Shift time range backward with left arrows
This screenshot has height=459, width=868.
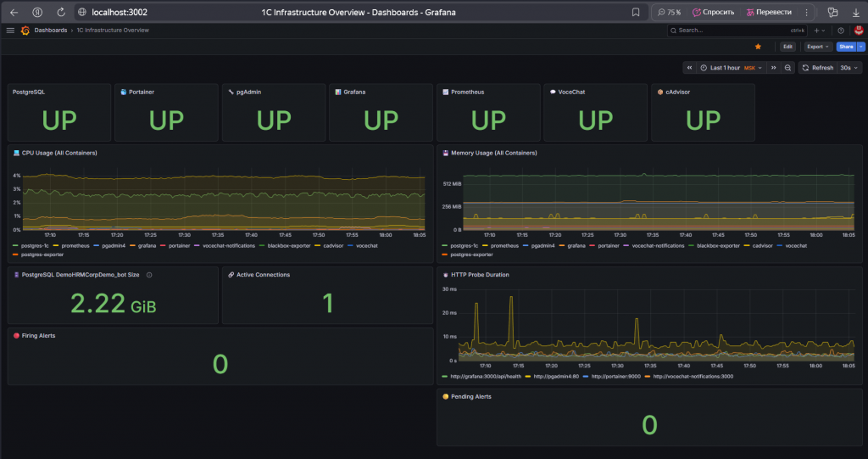coord(690,68)
